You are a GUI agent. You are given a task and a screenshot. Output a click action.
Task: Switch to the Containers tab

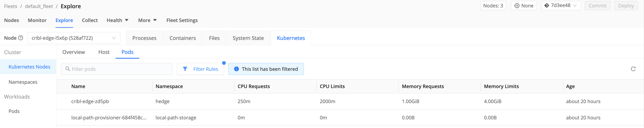[182, 38]
